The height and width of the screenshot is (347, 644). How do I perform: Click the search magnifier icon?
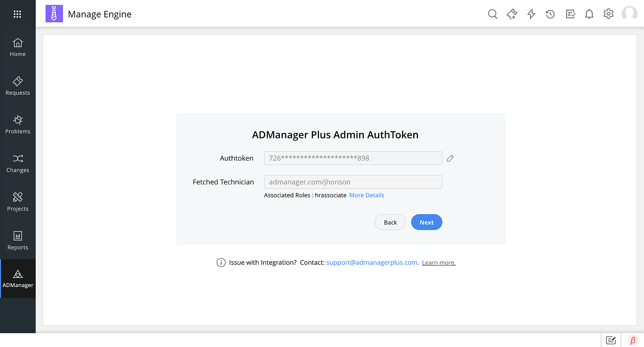[x=492, y=14]
